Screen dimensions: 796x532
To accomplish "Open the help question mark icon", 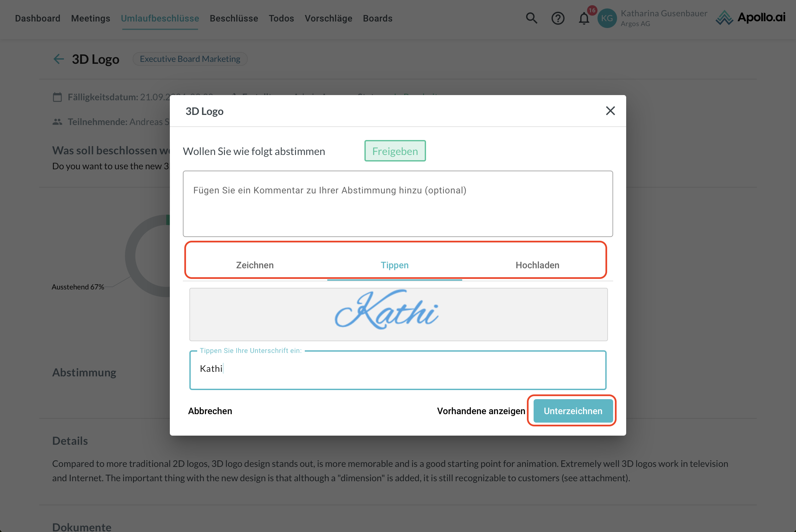I will [558, 18].
